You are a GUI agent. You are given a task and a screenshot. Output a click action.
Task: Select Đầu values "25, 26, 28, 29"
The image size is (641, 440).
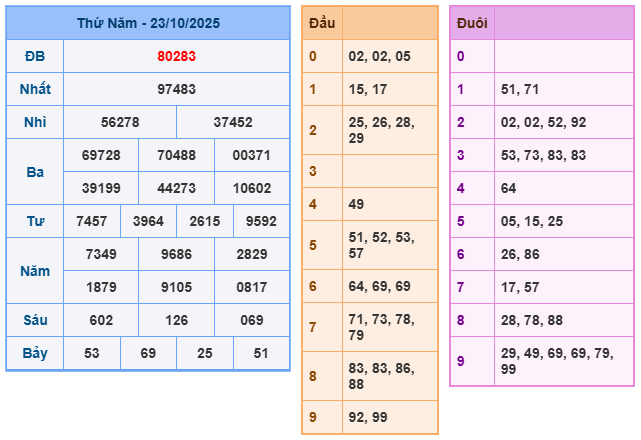pyautogui.click(x=381, y=130)
